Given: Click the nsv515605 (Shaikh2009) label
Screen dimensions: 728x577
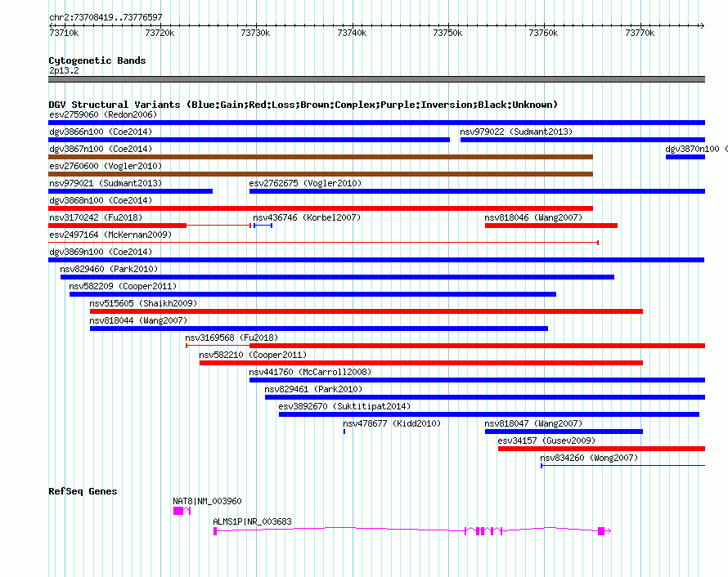Looking at the screenshot, I should [143, 303].
